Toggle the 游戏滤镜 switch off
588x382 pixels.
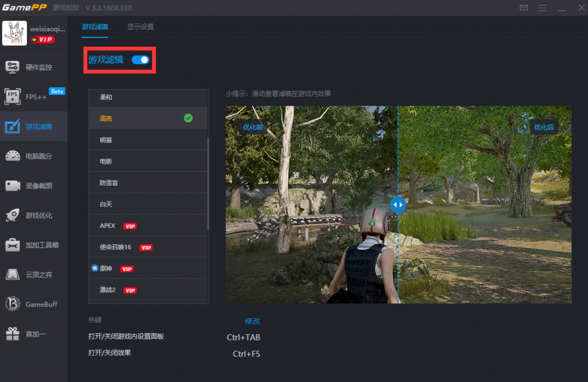(x=141, y=60)
